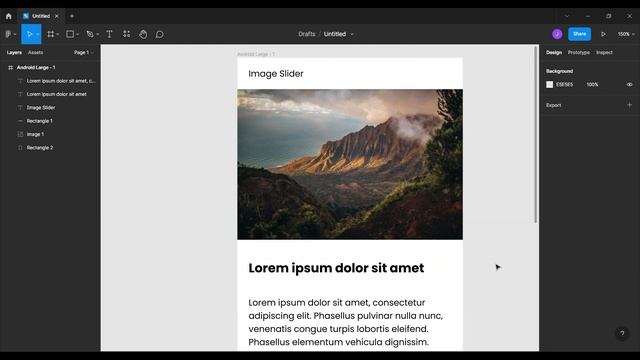Screen dimensions: 640x360
Task: Select the Untitled file tab
Action: [41, 16]
